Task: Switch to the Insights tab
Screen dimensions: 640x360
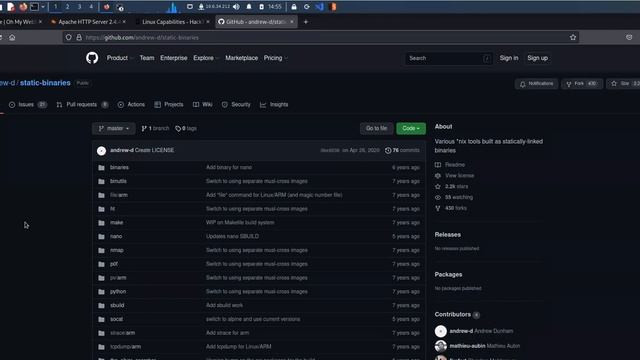Action: 274,104
